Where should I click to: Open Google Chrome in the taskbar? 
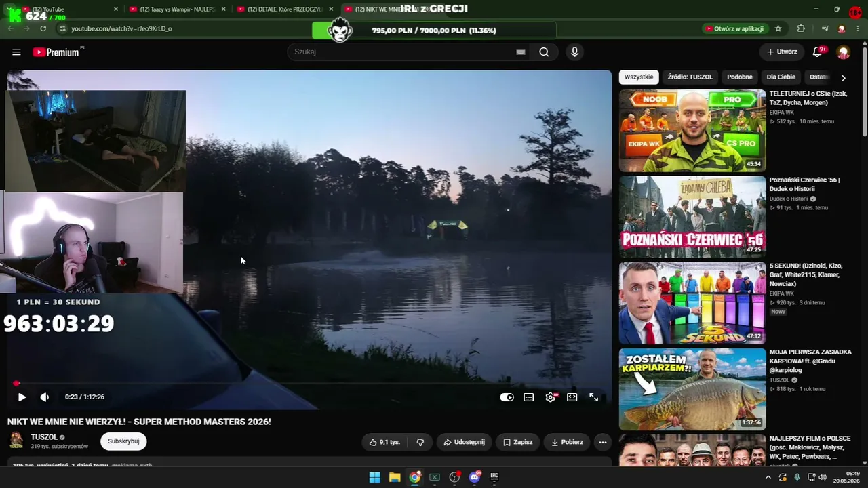click(414, 477)
